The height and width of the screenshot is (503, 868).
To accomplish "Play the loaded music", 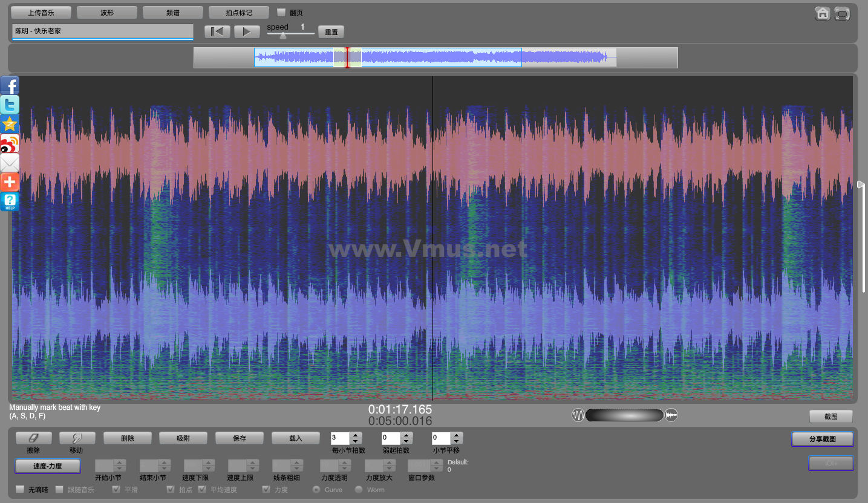I will [x=247, y=31].
